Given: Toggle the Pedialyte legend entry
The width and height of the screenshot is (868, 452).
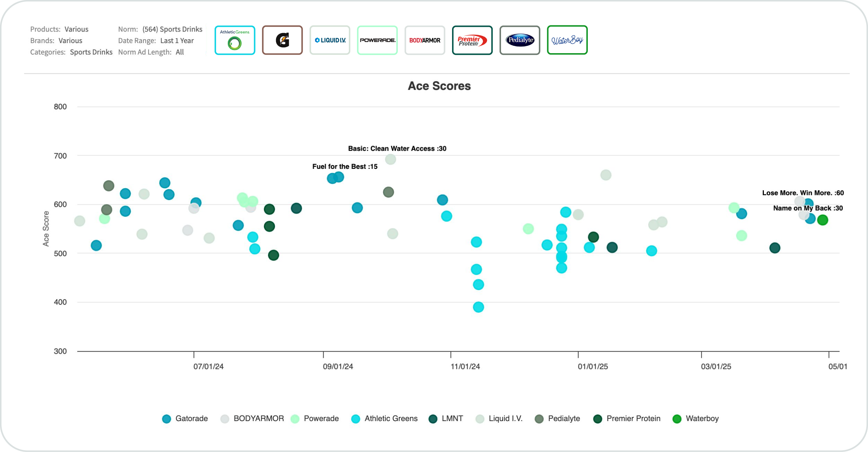Looking at the screenshot, I should coord(557,419).
